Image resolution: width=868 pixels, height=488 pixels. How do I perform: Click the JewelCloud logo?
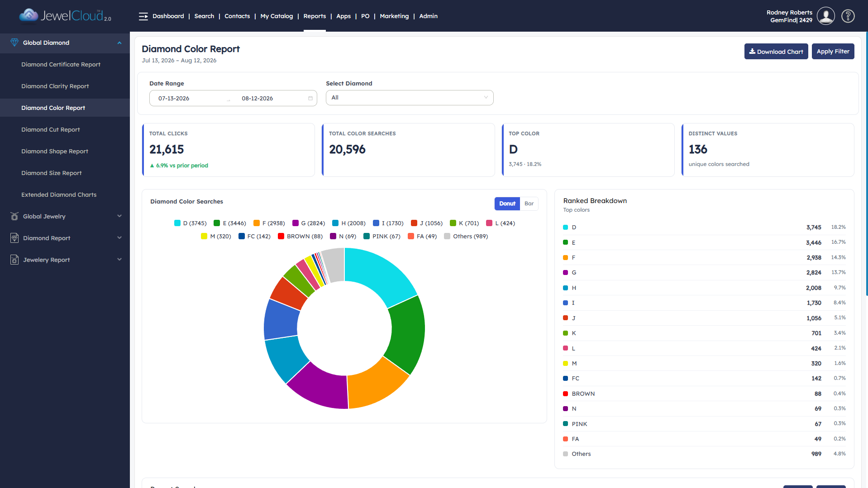pyautogui.click(x=65, y=16)
